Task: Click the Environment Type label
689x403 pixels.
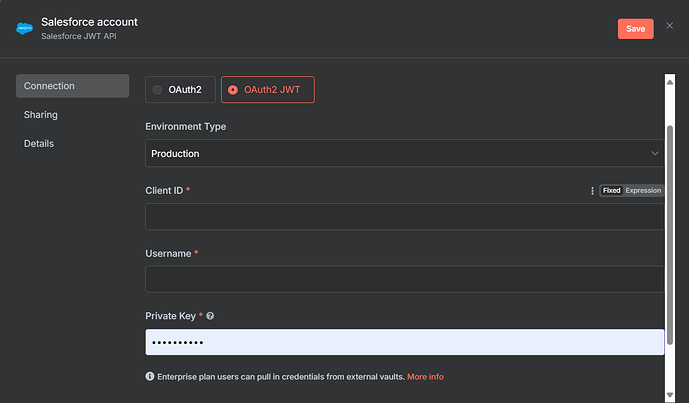Action: (x=185, y=127)
